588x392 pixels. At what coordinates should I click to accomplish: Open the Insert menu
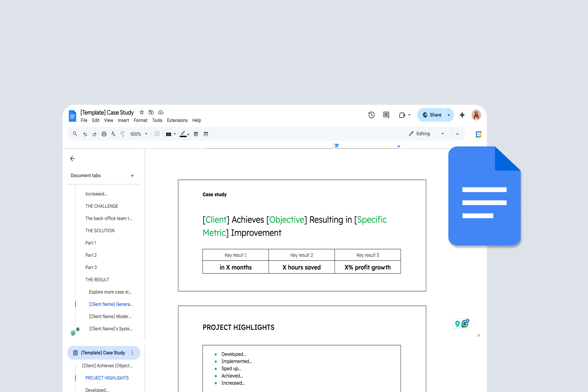(x=123, y=120)
